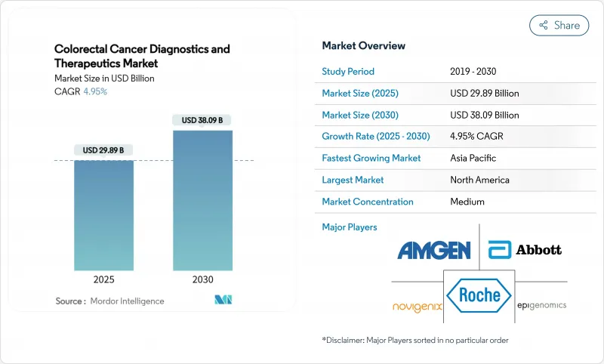Select the Market Concentration Medium value

click(x=467, y=202)
